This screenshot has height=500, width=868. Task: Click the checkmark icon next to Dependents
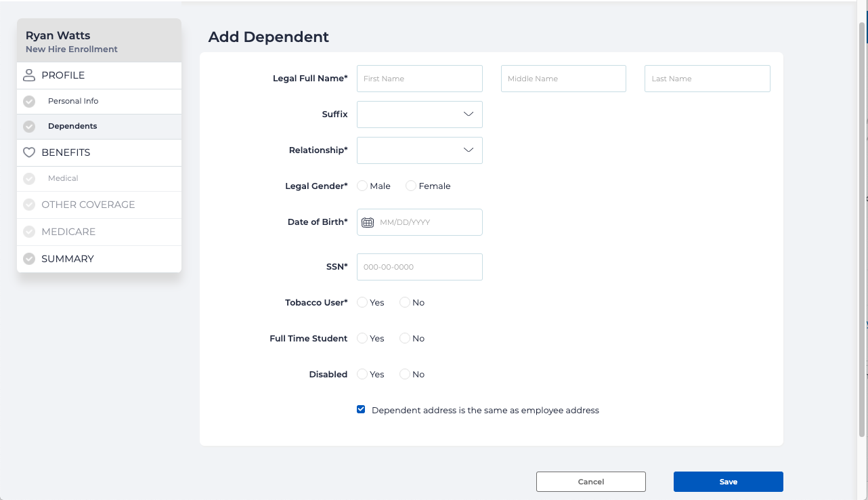pyautogui.click(x=28, y=126)
